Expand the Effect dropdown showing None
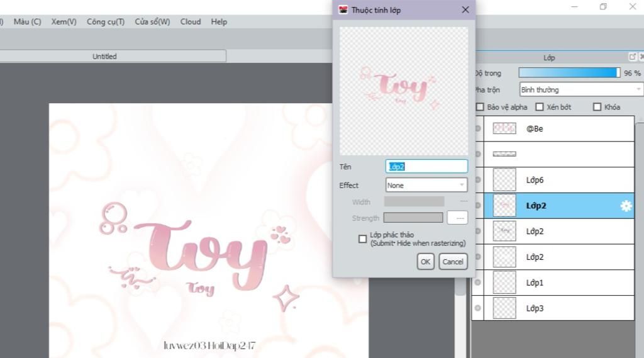This screenshot has height=358, width=644. [x=426, y=185]
